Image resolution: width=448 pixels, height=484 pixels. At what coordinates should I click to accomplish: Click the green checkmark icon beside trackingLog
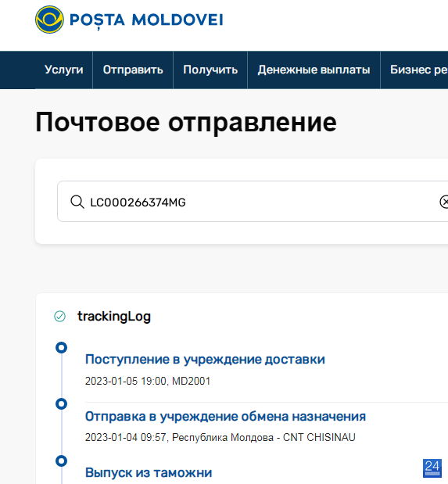pyautogui.click(x=59, y=317)
